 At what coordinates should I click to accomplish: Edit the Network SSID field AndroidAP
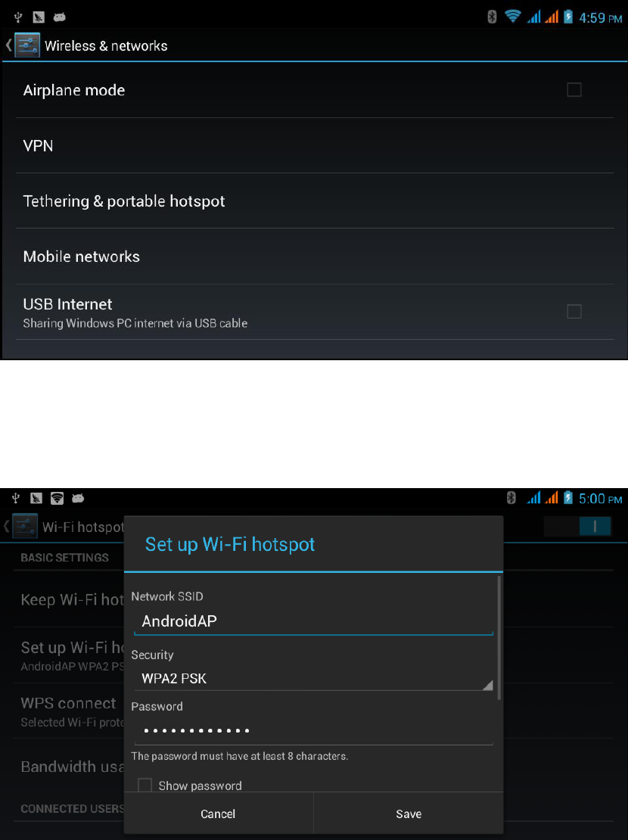tap(313, 621)
